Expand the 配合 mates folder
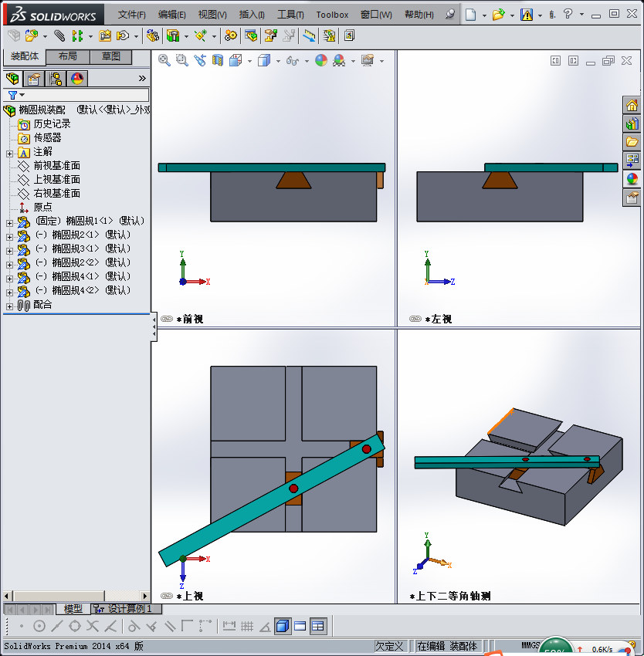The height and width of the screenshot is (656, 644). point(9,306)
